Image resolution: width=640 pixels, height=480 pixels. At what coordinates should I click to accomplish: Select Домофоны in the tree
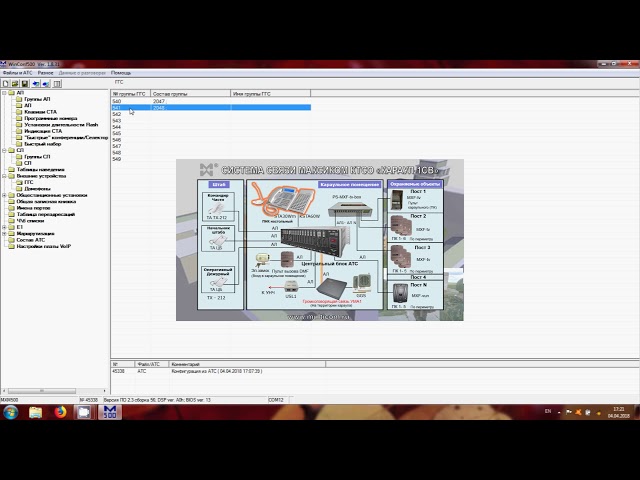(x=38, y=189)
